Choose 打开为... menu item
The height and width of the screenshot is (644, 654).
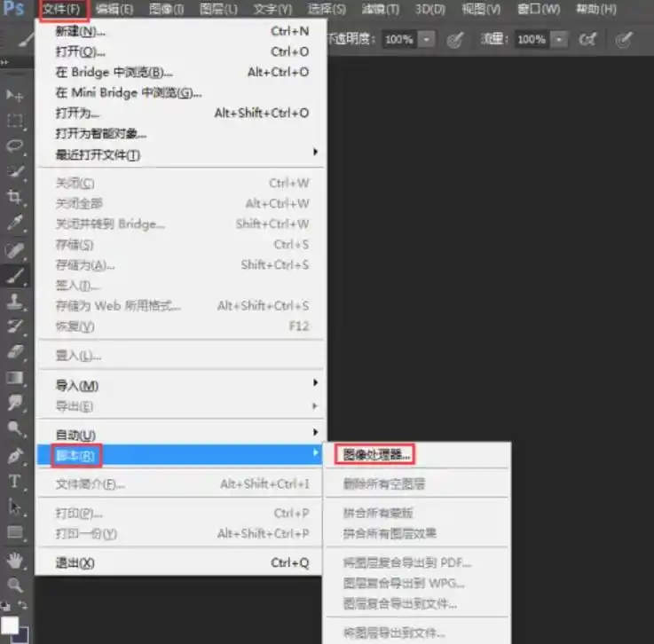click(182, 113)
